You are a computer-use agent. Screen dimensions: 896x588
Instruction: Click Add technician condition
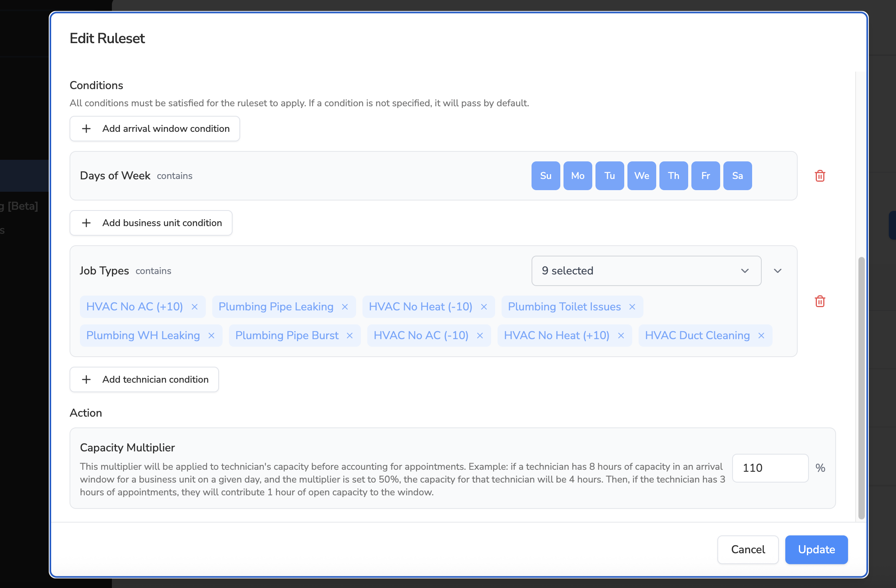click(144, 379)
